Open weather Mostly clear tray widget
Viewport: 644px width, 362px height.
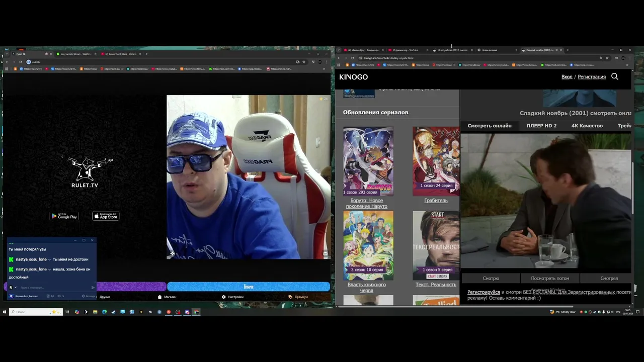coord(563,312)
